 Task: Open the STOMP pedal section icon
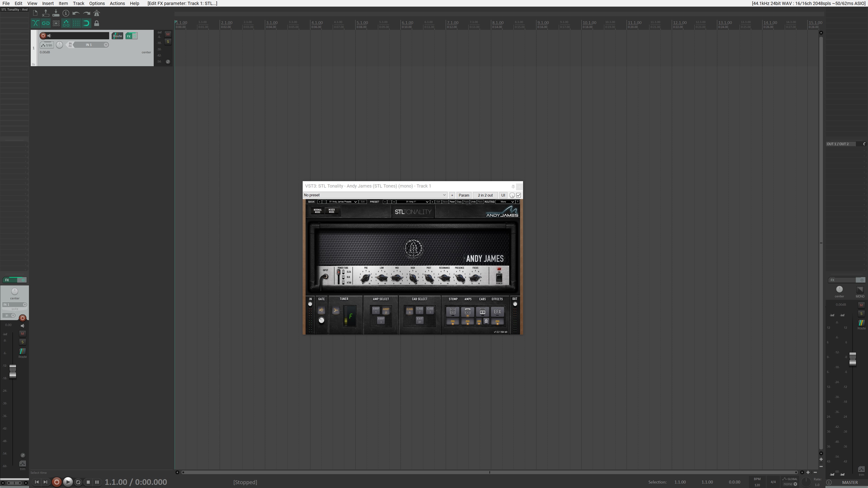(453, 312)
